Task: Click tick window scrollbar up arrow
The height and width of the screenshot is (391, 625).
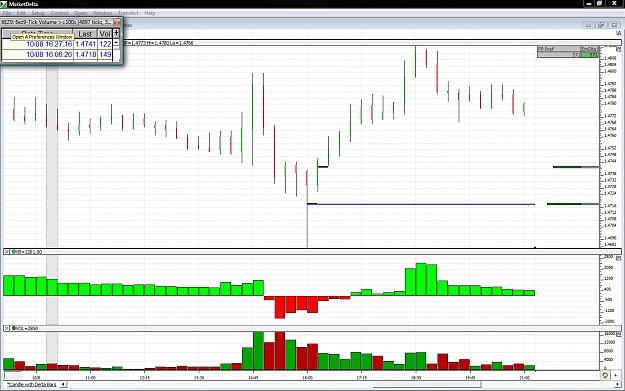Action: pos(116,43)
